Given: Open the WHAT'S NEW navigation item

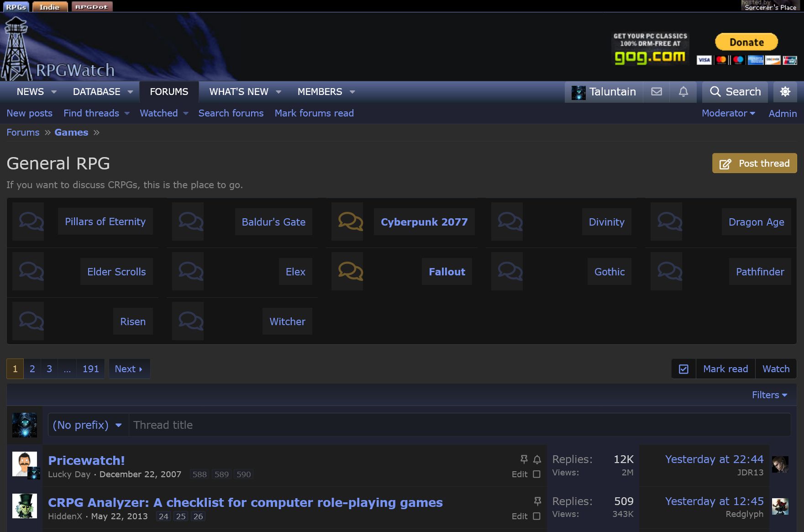Looking at the screenshot, I should (x=239, y=92).
